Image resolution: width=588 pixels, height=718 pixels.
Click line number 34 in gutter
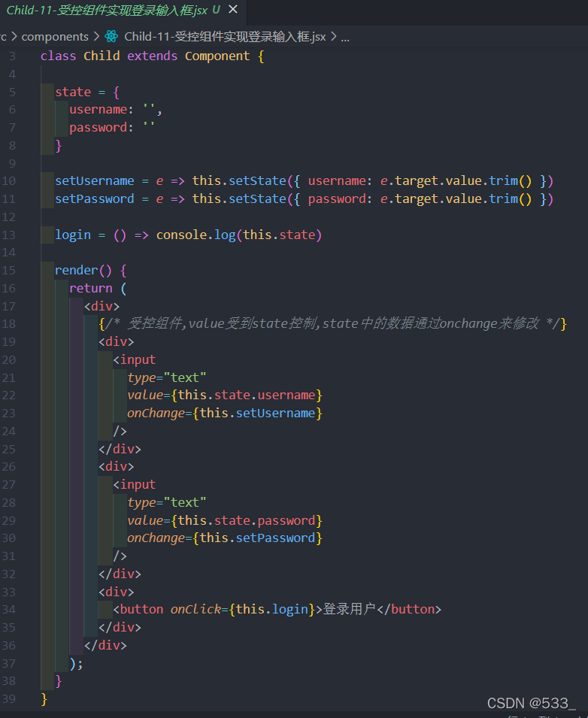click(x=9, y=610)
